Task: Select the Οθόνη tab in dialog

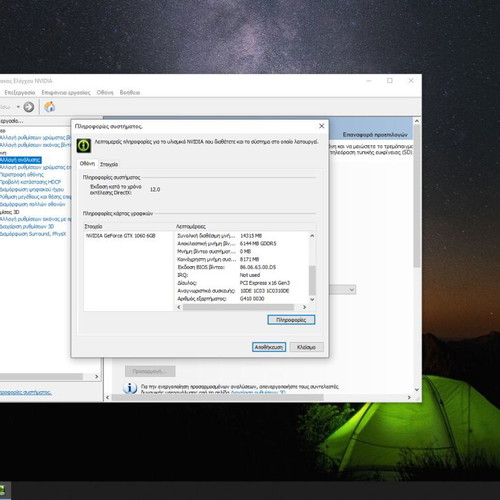Action: click(87, 164)
